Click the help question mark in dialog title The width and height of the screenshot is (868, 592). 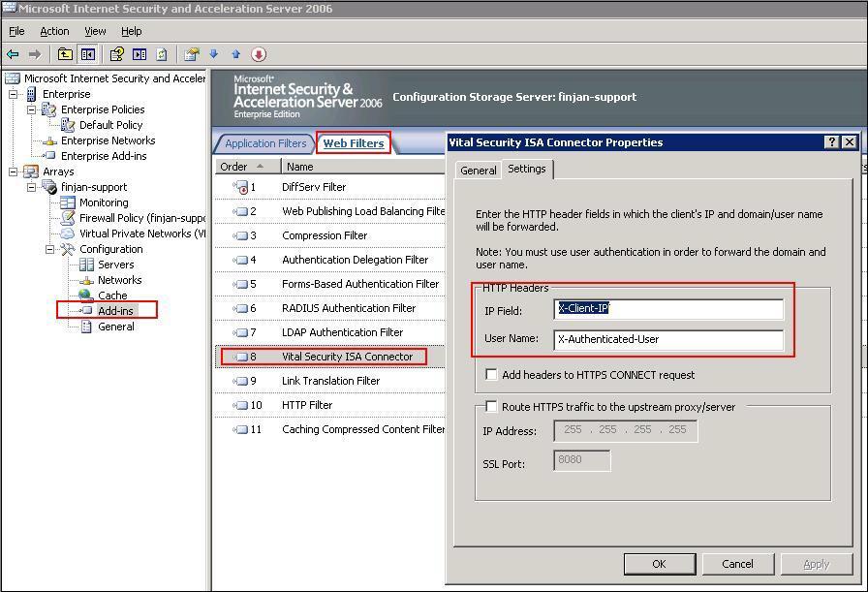tap(831, 142)
